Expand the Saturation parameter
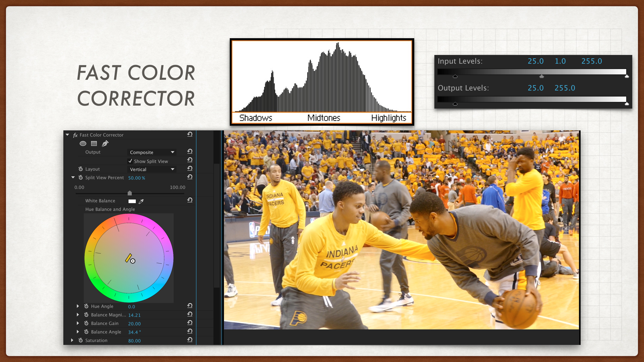Viewport: 644px width, 362px height. 72,340
